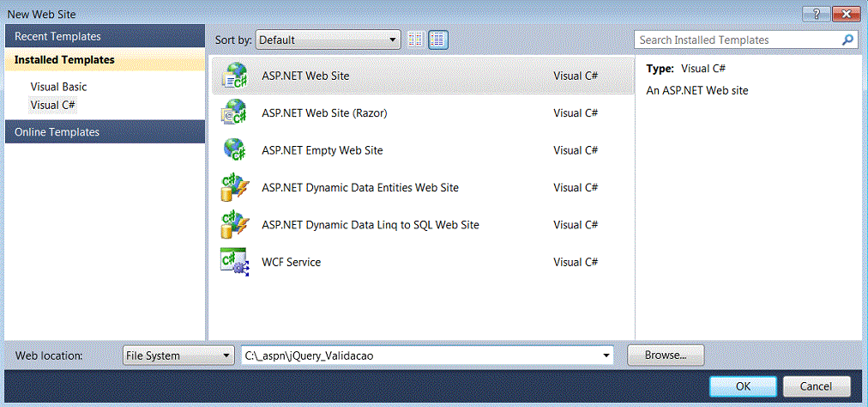The width and height of the screenshot is (868, 407).
Task: Click the Browse... button
Action: [666, 355]
